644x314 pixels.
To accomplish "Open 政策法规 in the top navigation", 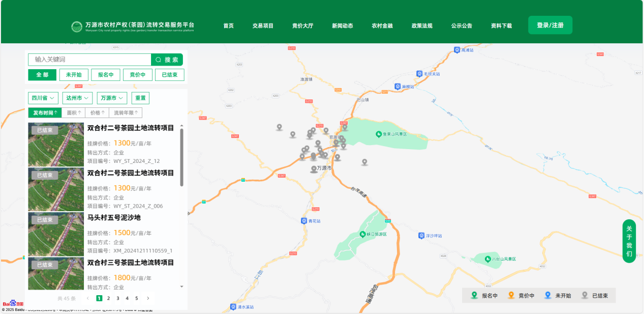I will 422,26.
